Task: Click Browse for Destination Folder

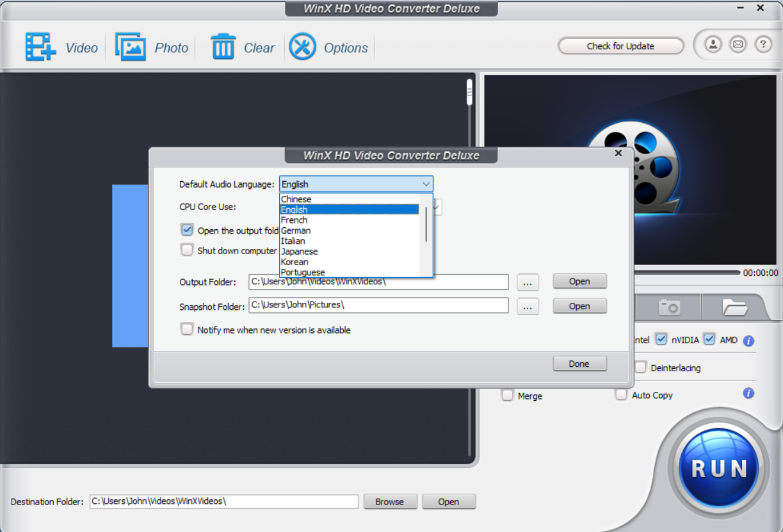Action: pos(390,501)
